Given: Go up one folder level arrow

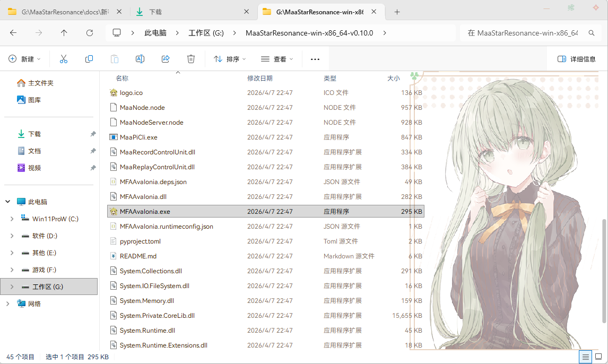Looking at the screenshot, I should 64,33.
